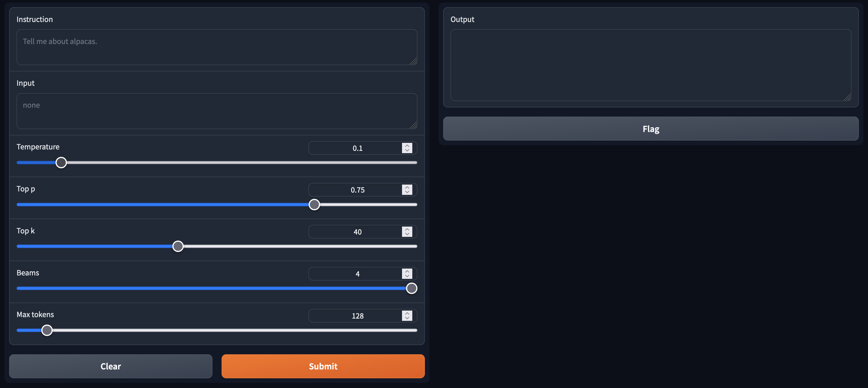Click the Top p slider handle

click(314, 205)
